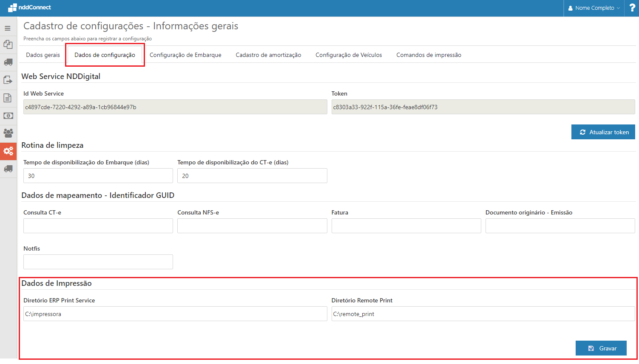Image resolution: width=639 pixels, height=364 pixels.
Task: Switch to the Dados gerais tab
Action: 43,55
